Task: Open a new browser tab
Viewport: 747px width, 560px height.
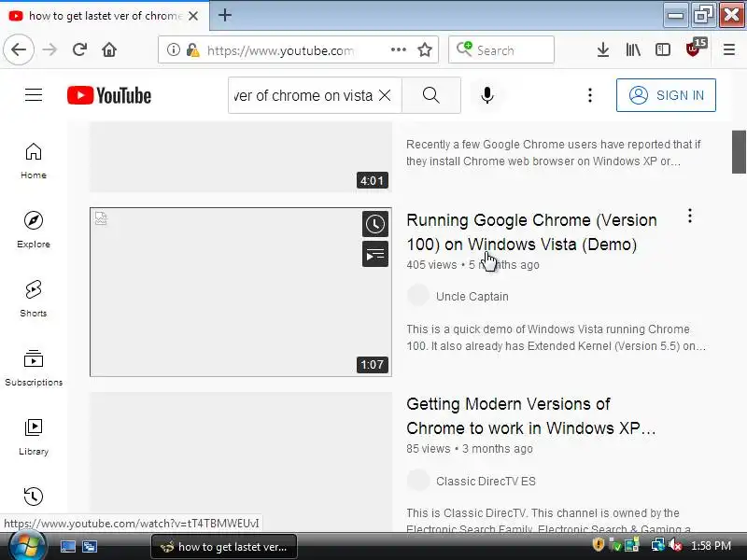Action: click(225, 15)
